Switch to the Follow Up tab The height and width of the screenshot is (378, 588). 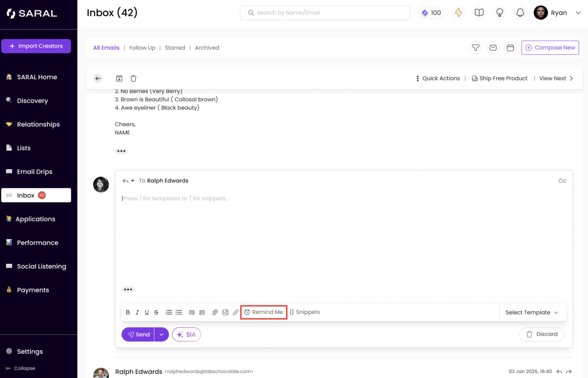142,48
